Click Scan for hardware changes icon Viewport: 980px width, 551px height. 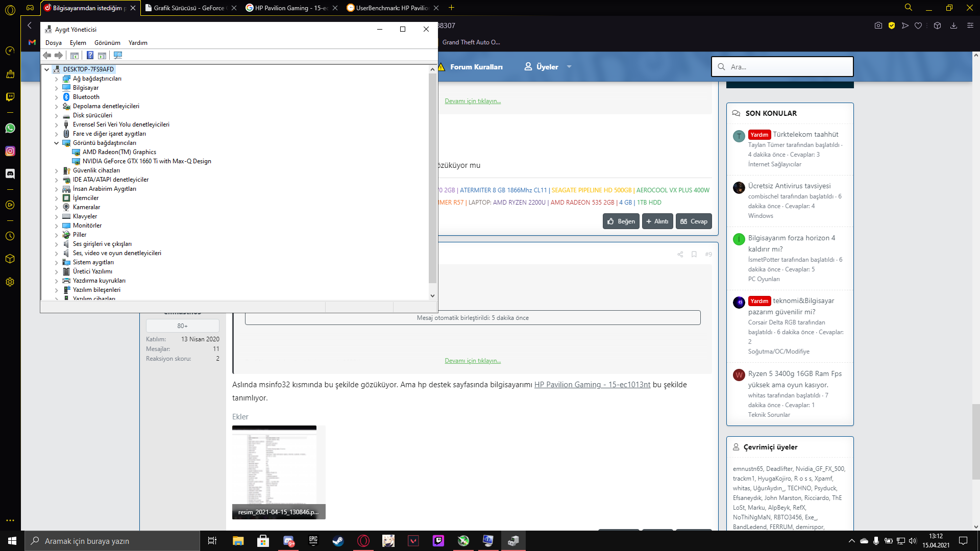(x=118, y=55)
